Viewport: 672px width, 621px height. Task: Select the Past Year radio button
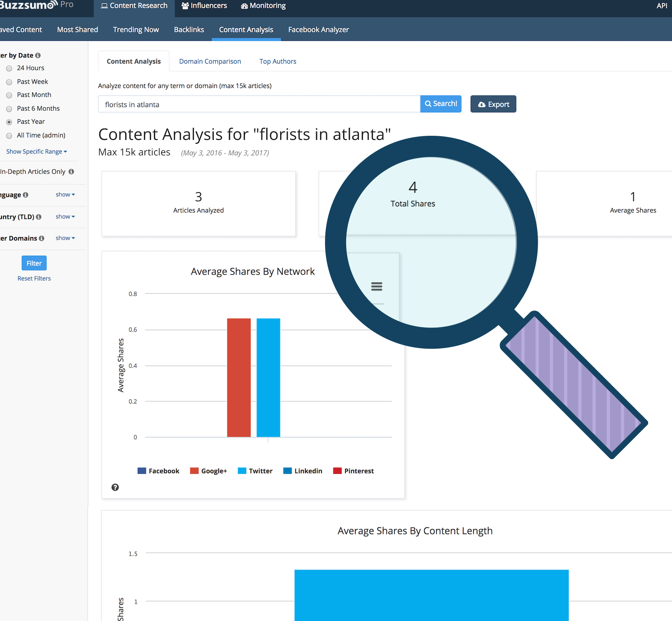point(9,122)
